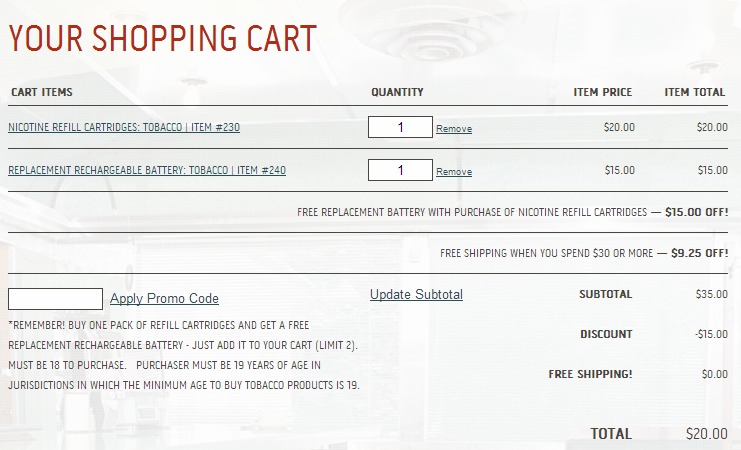
Task: Click the -$15.00 discount amount
Action: tap(711, 334)
